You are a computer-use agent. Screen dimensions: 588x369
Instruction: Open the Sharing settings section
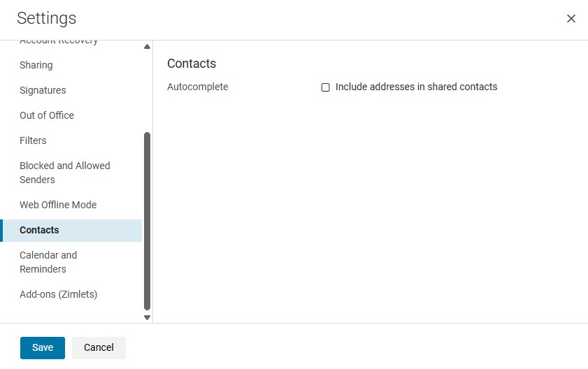tap(36, 65)
